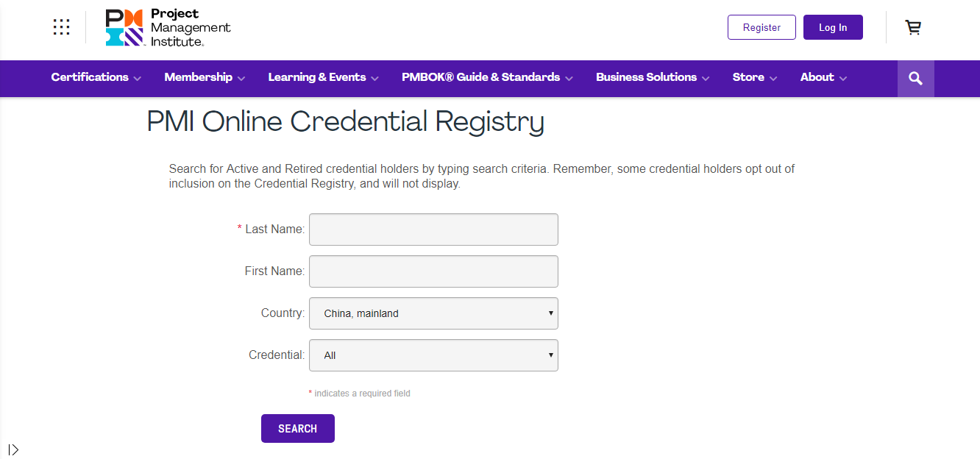Viewport: 980px width, 459px height.
Task: Open the shopping cart
Action: tap(913, 27)
